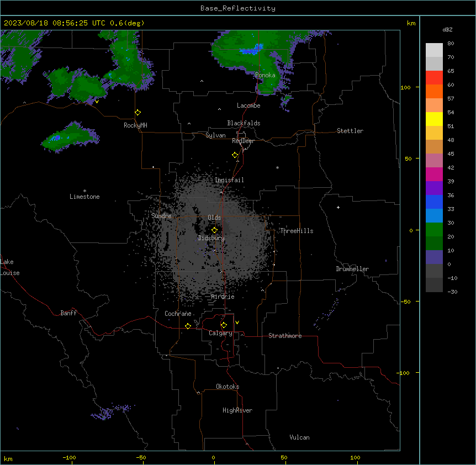
Task: Click the asterisk marker above Limestone
Action: pos(84,191)
